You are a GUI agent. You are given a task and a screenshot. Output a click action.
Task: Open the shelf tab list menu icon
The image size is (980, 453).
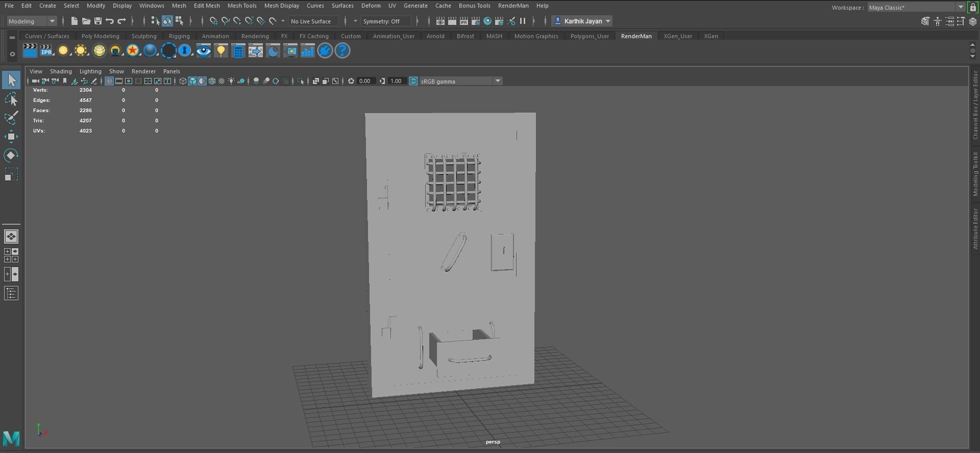pos(12,37)
